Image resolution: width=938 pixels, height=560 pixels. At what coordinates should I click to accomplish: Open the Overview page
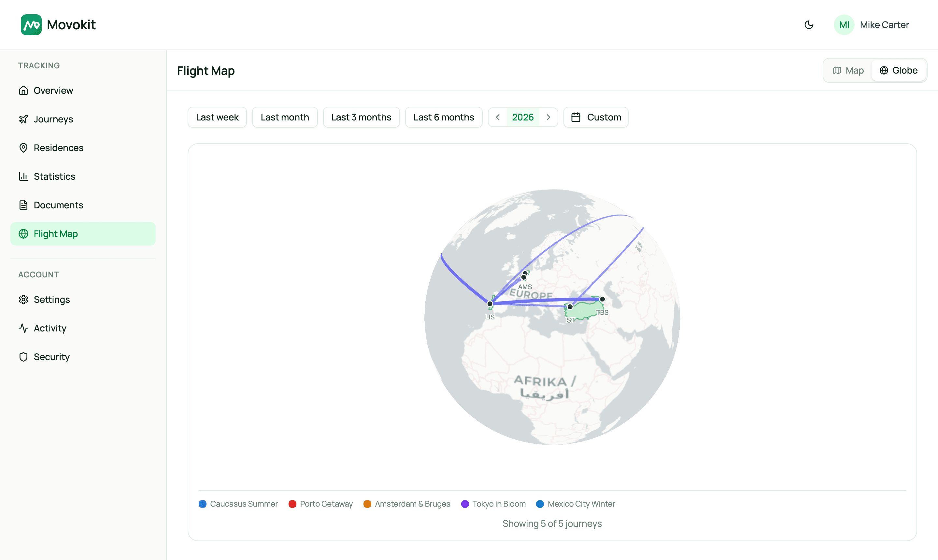click(83, 91)
